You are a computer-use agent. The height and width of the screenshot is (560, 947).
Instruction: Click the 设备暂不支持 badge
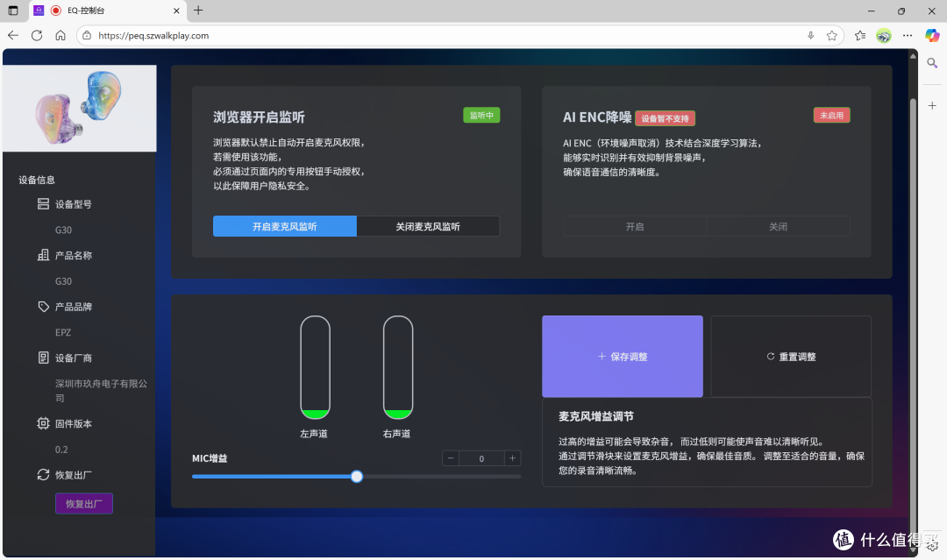click(665, 118)
